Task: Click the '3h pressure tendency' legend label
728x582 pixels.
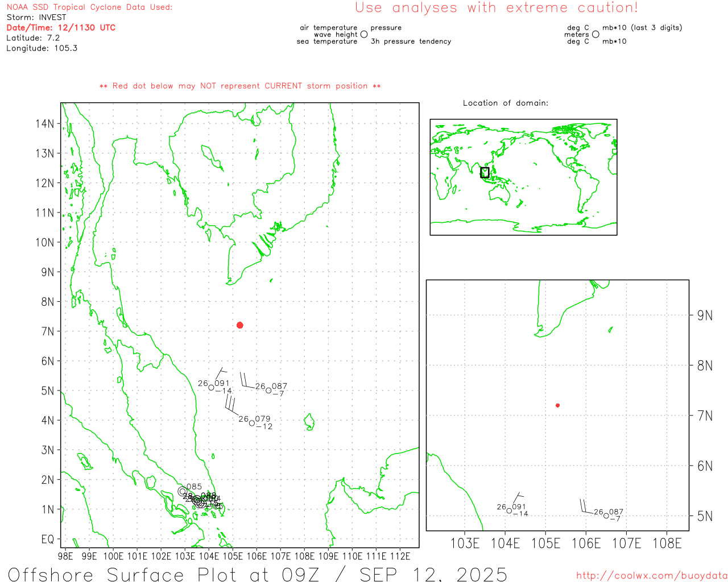Action: coord(411,41)
